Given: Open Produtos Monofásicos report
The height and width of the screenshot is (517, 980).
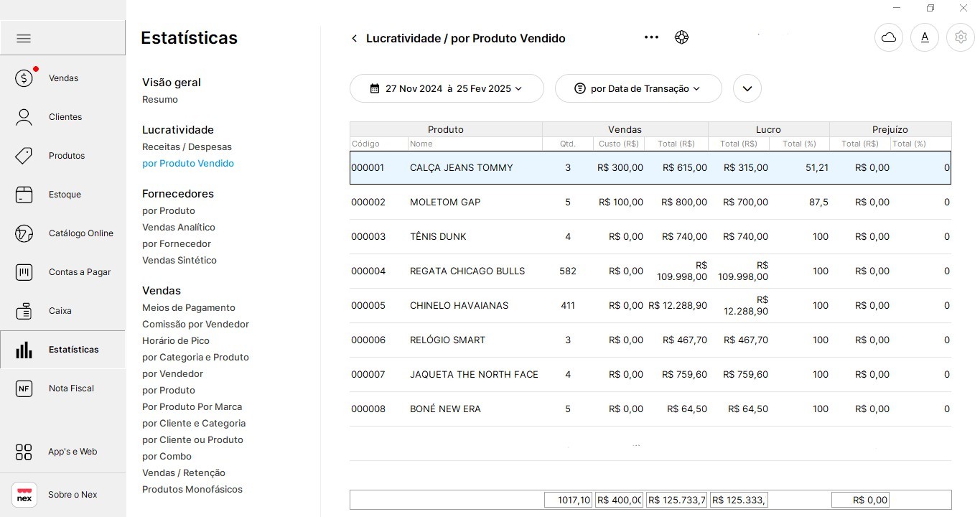Looking at the screenshot, I should (x=192, y=490).
